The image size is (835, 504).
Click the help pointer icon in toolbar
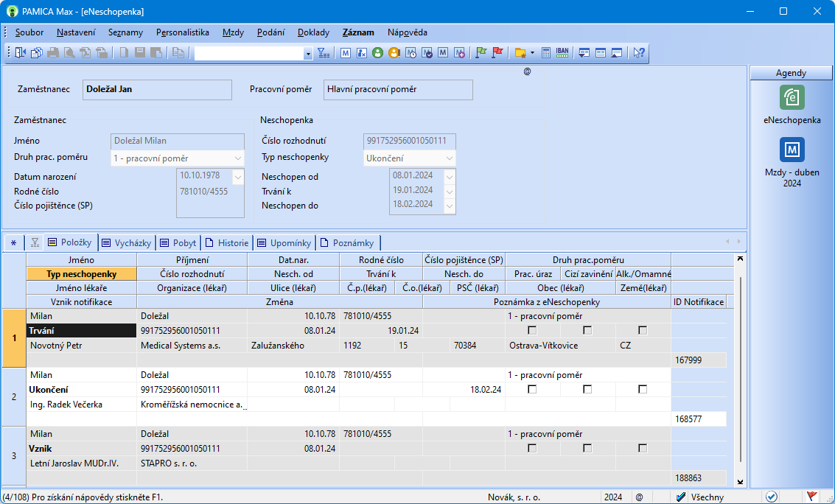[639, 53]
